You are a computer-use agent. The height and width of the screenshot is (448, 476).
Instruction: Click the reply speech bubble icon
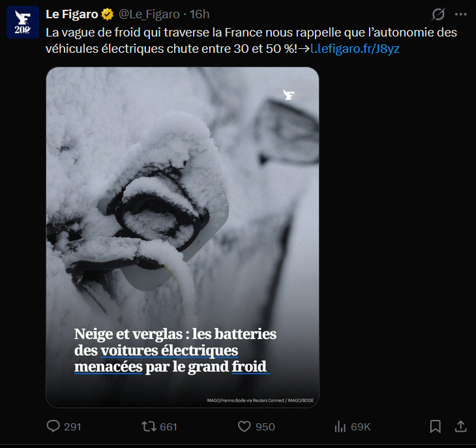pyautogui.click(x=53, y=426)
